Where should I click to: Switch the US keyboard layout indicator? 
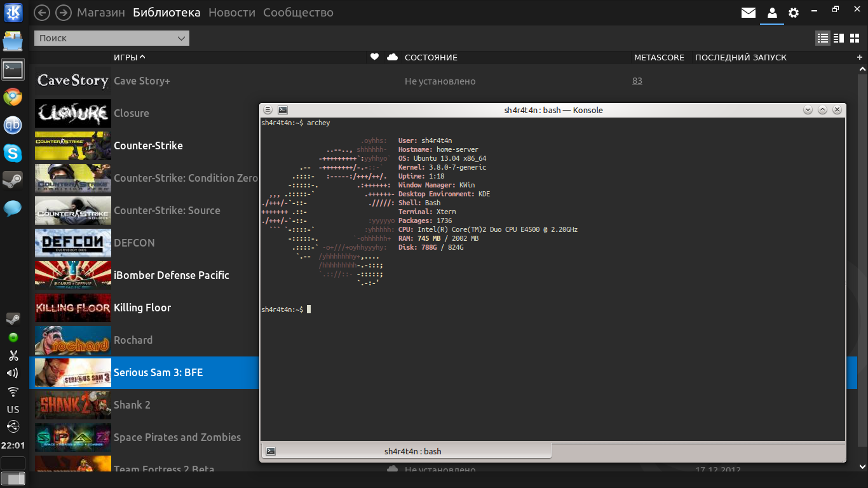click(x=13, y=409)
